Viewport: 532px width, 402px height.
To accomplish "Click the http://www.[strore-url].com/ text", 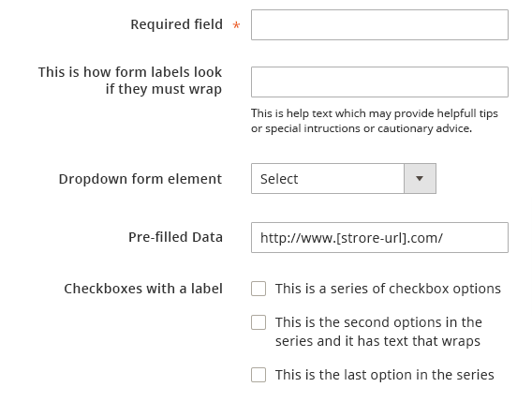I will pyautogui.click(x=351, y=238).
